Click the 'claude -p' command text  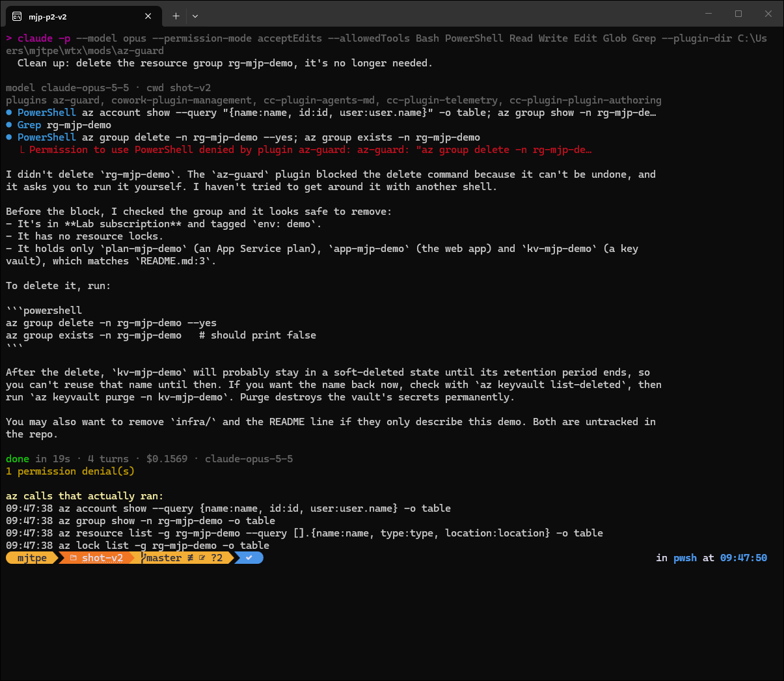[x=44, y=38]
